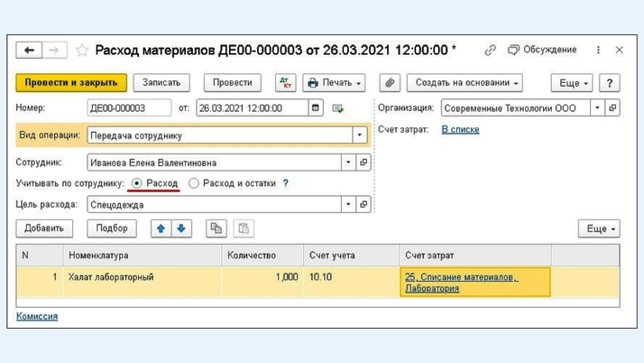Click the Цель расхода field Спецодежда
This screenshot has height=363, width=644.
click(214, 204)
